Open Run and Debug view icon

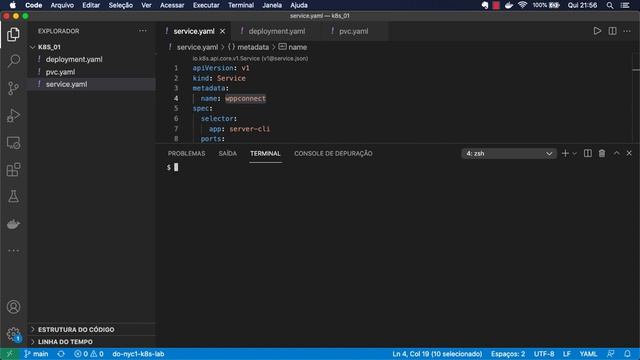[x=13, y=116]
